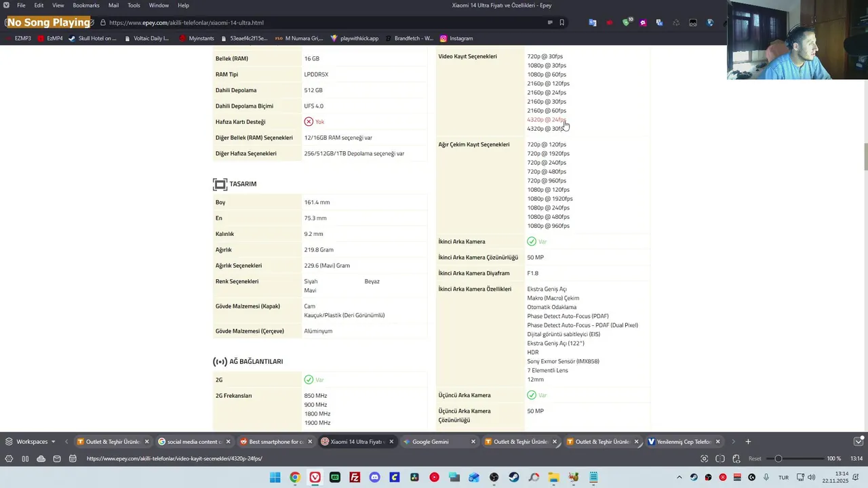Open Steam from the taskbar
Screen dimensions: 868x488
514,478
